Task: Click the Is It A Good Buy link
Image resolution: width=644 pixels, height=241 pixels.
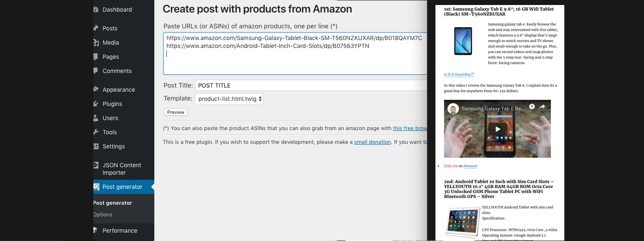Action: pos(459,74)
